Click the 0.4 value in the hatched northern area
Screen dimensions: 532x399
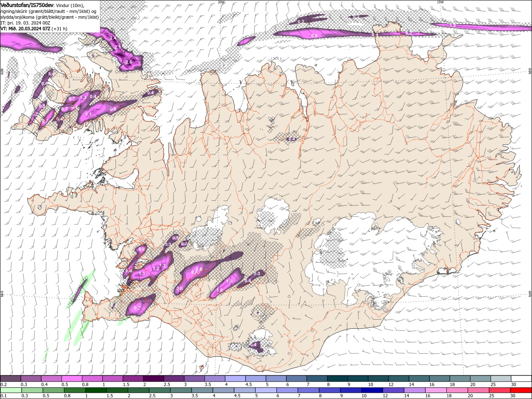coord(292,139)
